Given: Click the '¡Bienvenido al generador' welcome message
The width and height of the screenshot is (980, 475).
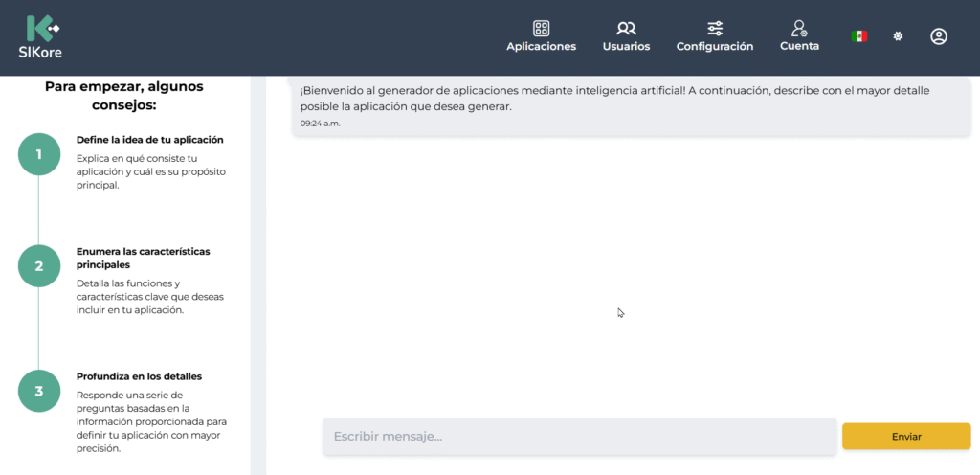Looking at the screenshot, I should click(x=614, y=98).
